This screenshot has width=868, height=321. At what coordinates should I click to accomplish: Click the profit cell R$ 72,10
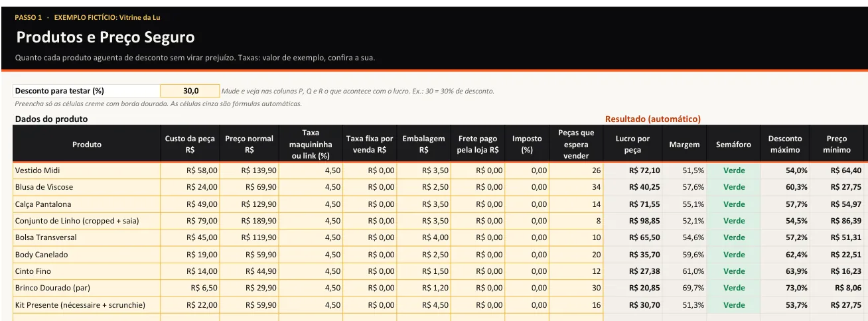[x=632, y=170]
